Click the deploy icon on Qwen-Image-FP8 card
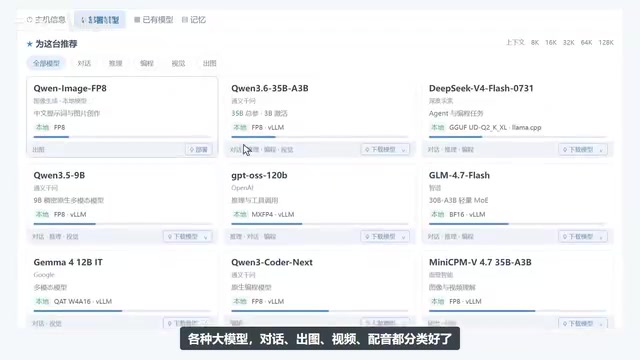 point(192,150)
